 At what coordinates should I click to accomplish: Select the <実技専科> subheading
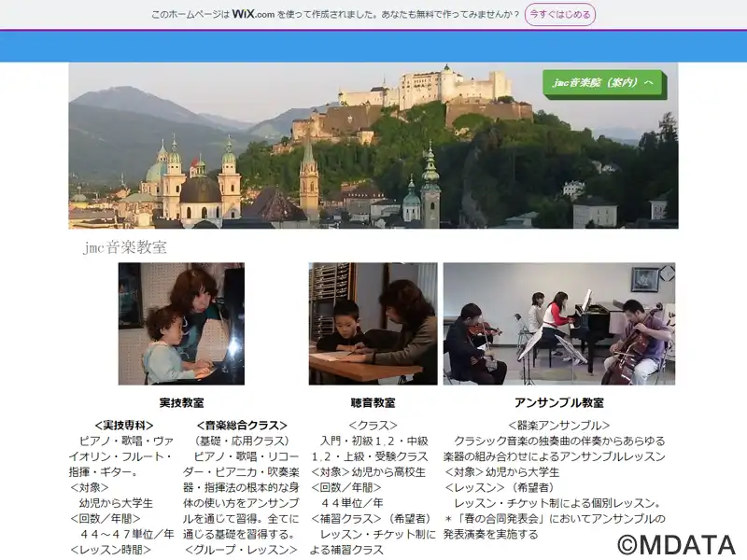pyautogui.click(x=124, y=426)
